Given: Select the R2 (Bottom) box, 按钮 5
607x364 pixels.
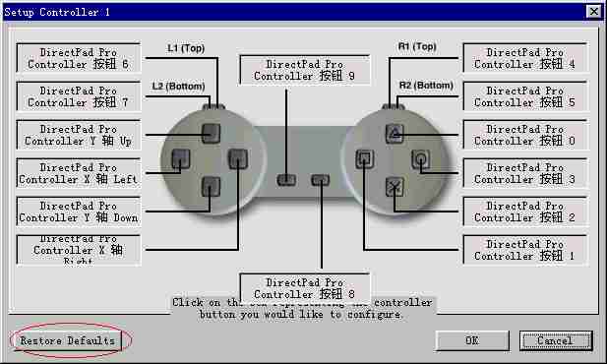Looking at the screenshot, I should pos(525,96).
